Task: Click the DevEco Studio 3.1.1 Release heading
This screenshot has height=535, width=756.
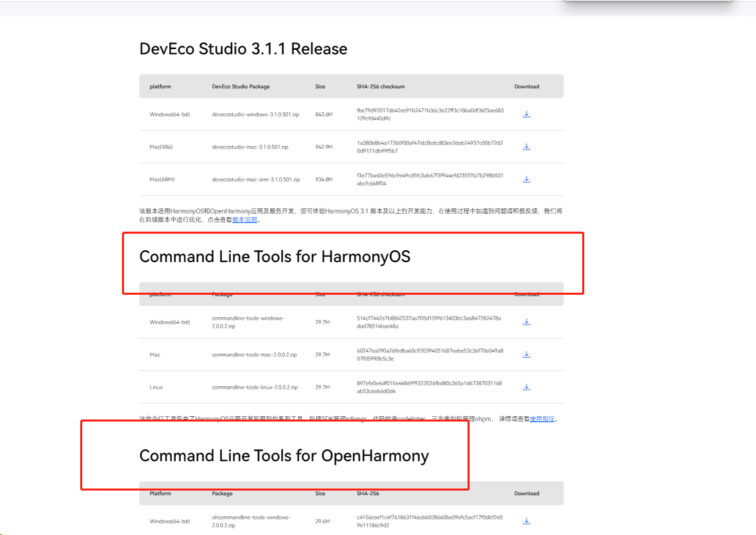Action: point(243,48)
